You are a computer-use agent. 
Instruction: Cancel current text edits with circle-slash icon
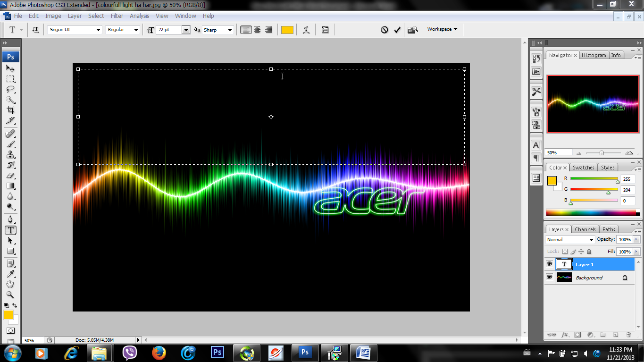tap(385, 30)
